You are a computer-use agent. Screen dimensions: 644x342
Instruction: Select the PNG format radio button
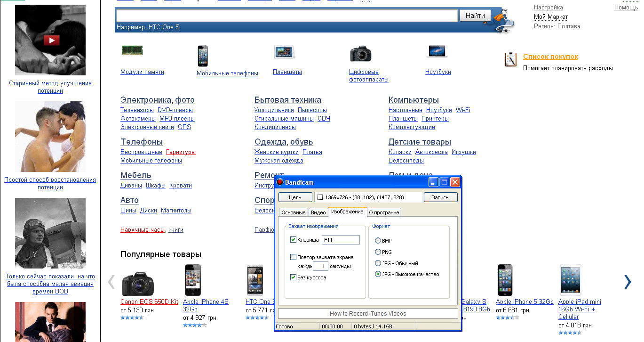pyautogui.click(x=378, y=252)
